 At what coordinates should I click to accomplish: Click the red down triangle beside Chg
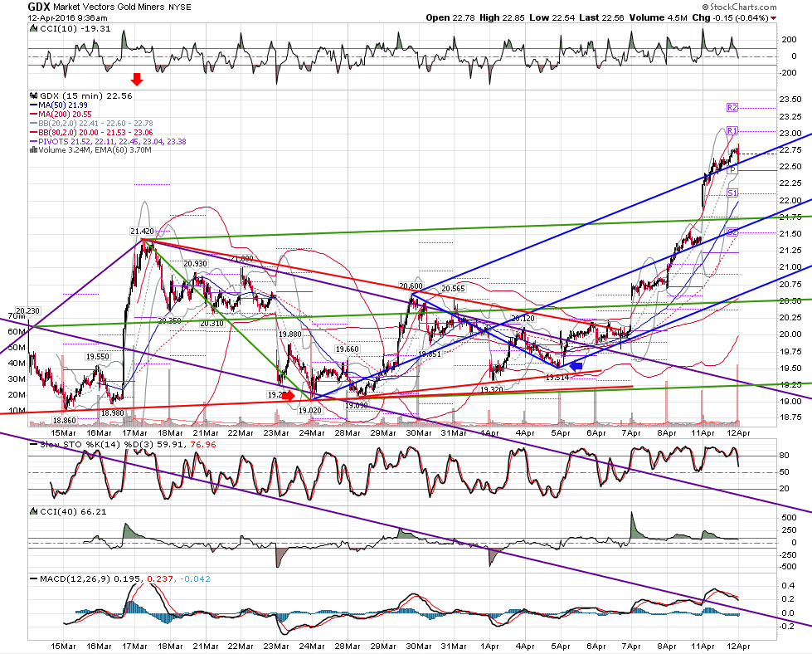[x=774, y=18]
